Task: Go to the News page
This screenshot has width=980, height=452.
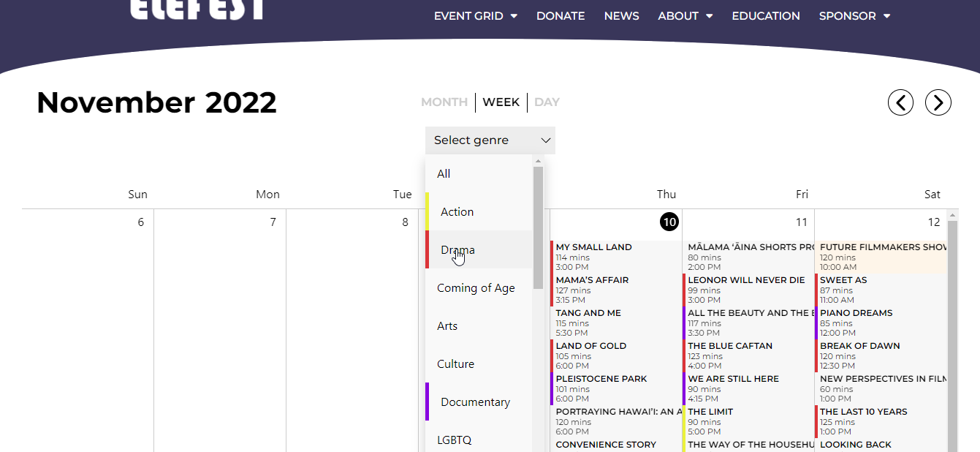Action: [x=621, y=16]
